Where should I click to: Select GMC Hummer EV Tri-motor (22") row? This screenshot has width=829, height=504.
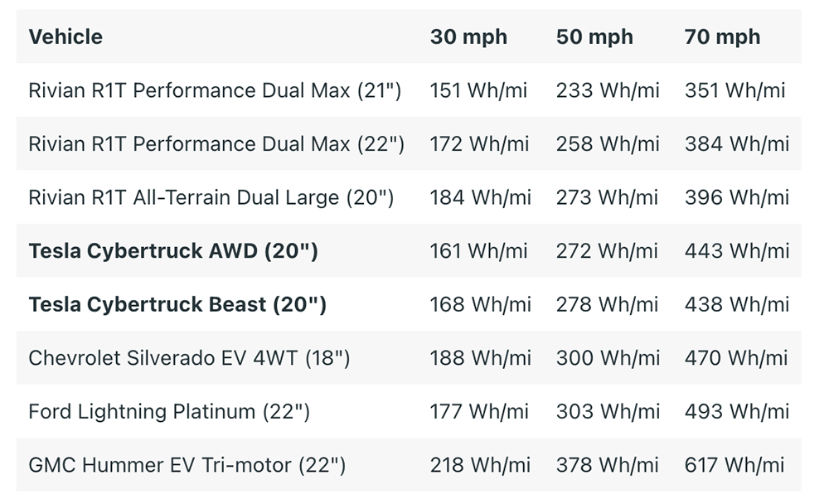[x=409, y=465]
